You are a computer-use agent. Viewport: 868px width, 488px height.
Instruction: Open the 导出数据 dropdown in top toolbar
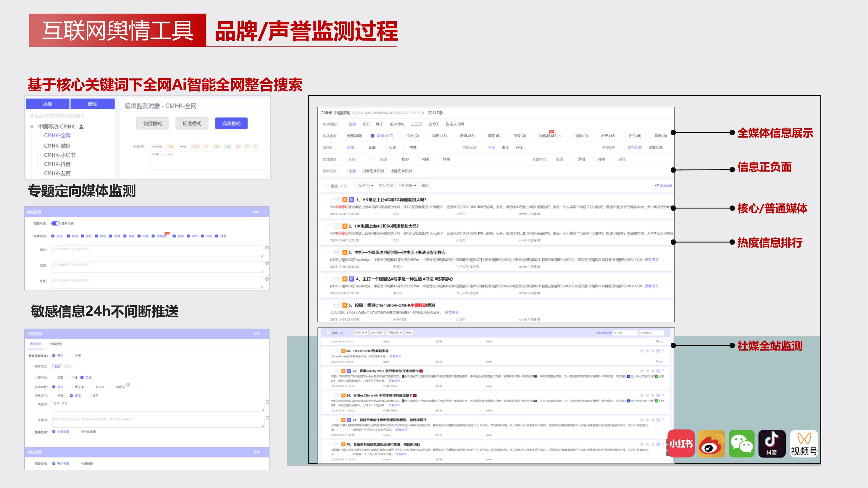coord(407,185)
